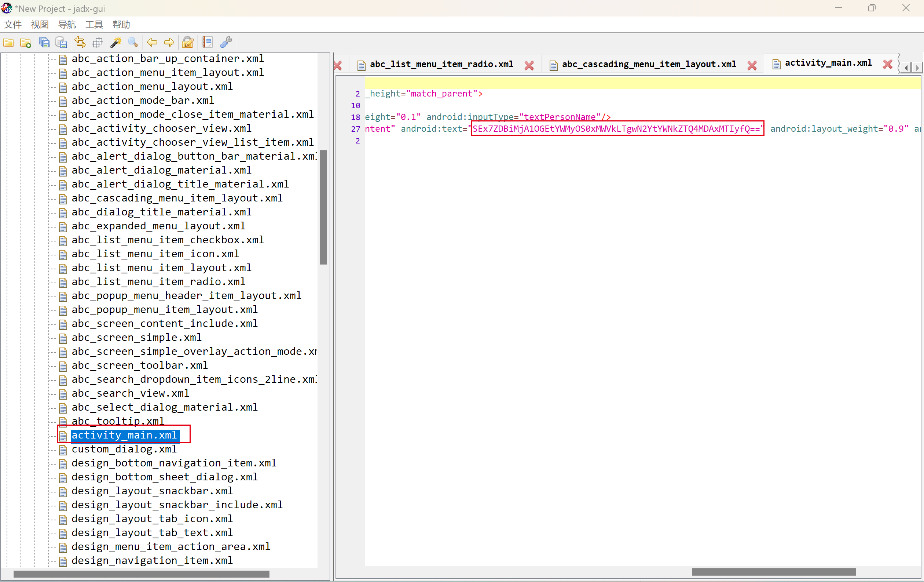Select design_menu_item_action_area.xml in the tree

click(x=171, y=547)
